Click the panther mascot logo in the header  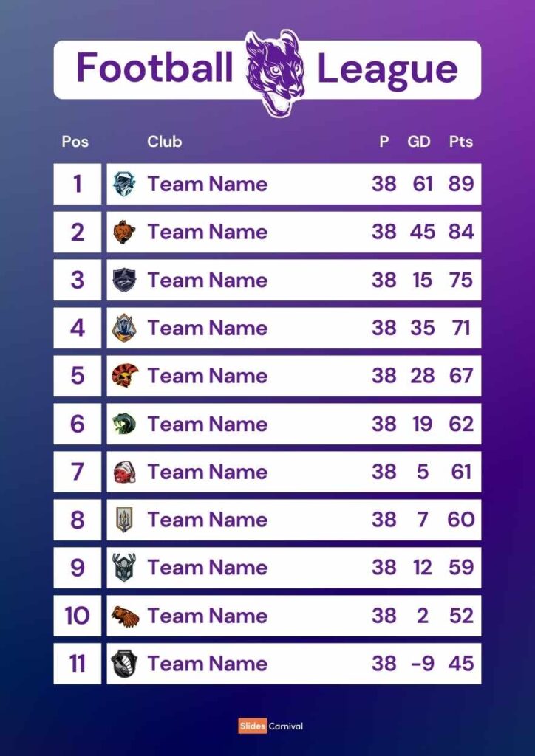click(x=274, y=72)
